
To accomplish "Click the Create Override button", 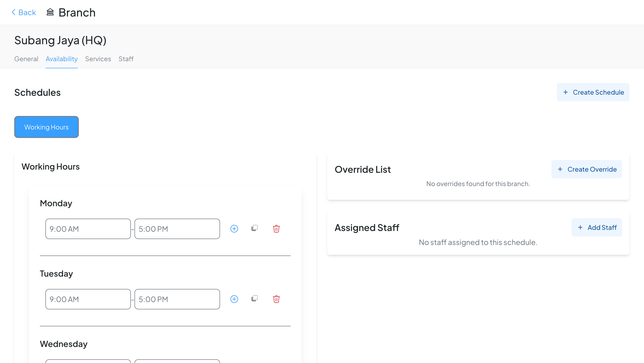I will (x=586, y=169).
